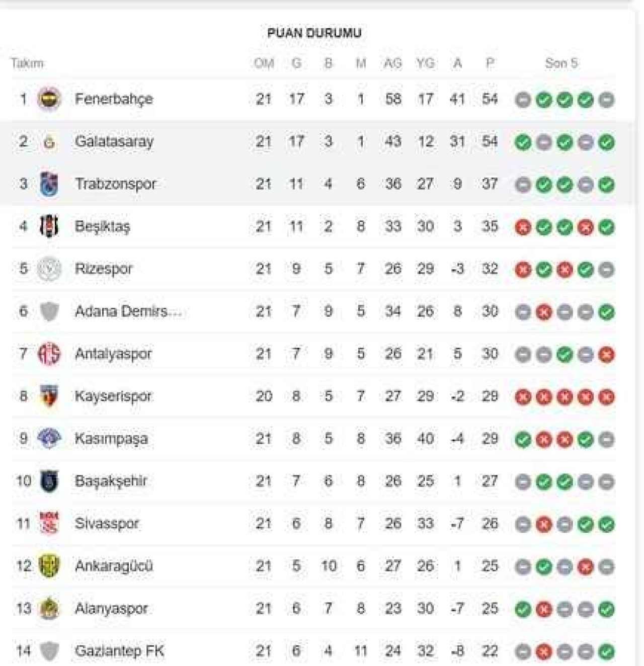Click the Beşiktaş crest icon
The height and width of the screenshot is (666, 644).
(x=49, y=226)
